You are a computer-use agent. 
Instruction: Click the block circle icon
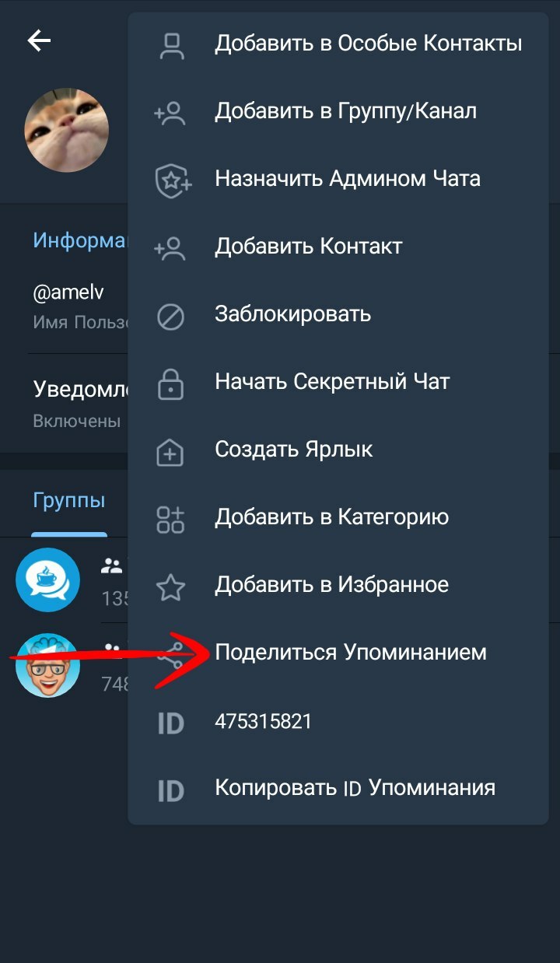click(170, 315)
